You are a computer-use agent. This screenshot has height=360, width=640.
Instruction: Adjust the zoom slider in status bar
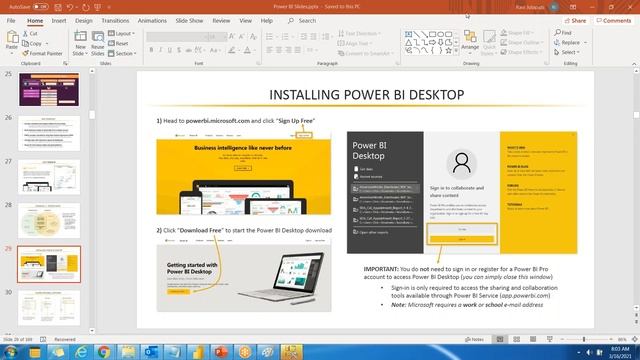[584, 340]
